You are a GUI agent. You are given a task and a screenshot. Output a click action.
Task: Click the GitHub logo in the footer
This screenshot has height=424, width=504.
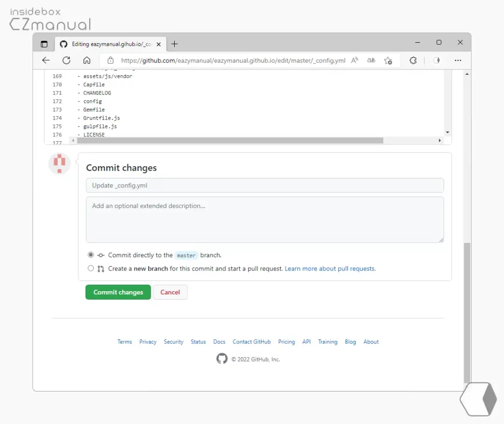click(221, 359)
